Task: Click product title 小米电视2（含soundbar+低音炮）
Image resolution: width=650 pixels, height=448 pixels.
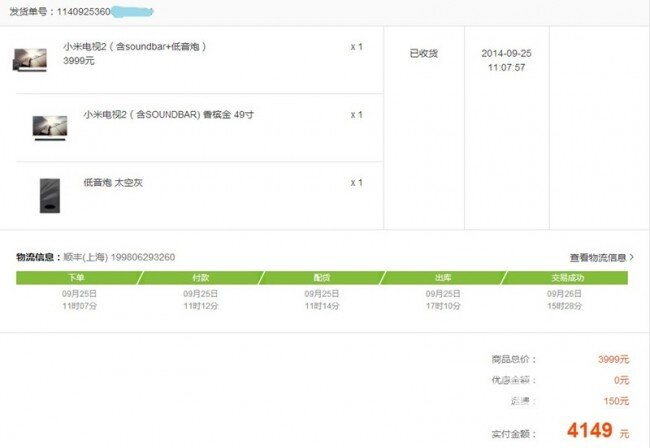Action: (135, 46)
